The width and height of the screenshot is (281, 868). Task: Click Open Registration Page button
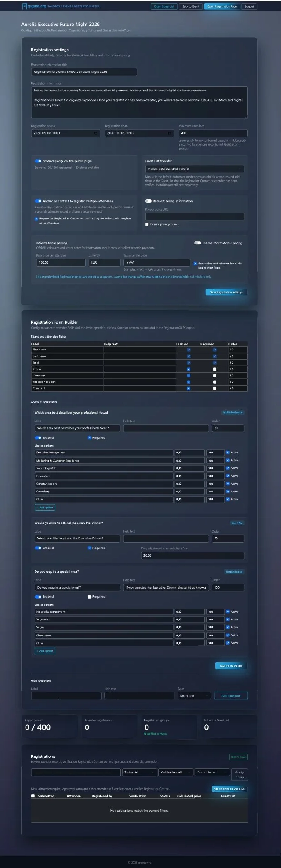coord(222,7)
